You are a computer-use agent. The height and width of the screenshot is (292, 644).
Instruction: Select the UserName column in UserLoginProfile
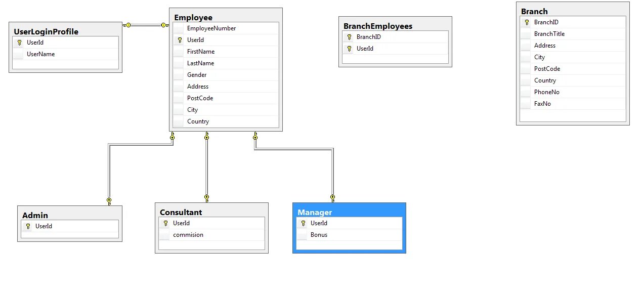[x=66, y=54]
